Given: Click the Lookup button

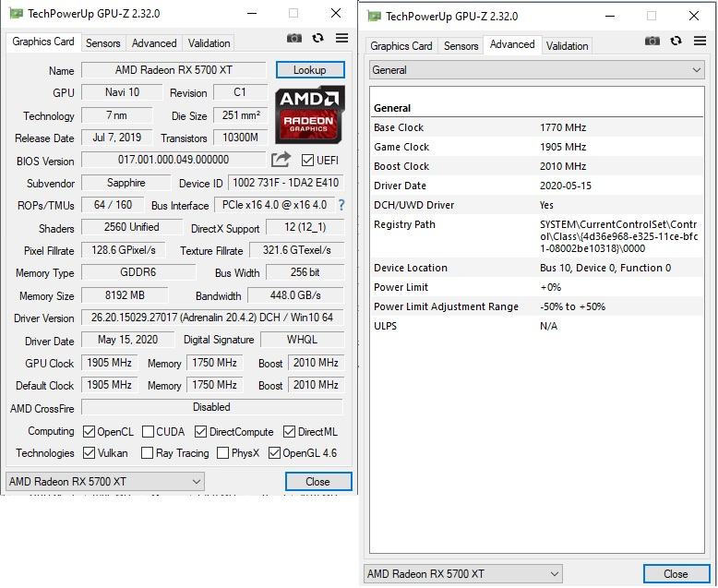Looking at the screenshot, I should point(310,70).
